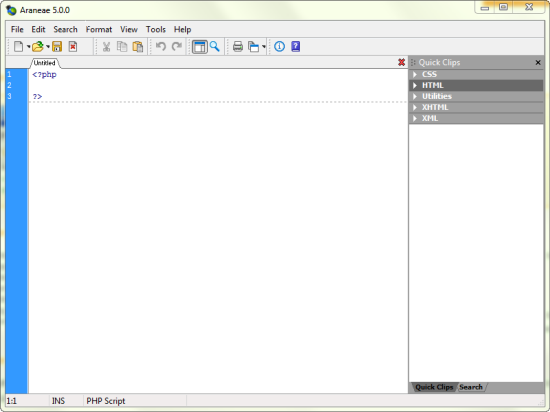Image resolution: width=550 pixels, height=412 pixels.
Task: Click the New document icon
Action: 18,46
